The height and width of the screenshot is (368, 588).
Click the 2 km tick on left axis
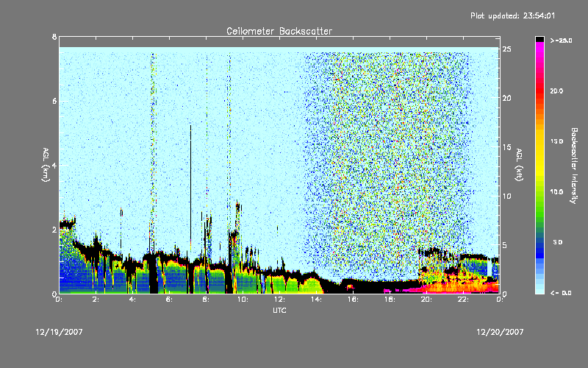tap(54, 230)
